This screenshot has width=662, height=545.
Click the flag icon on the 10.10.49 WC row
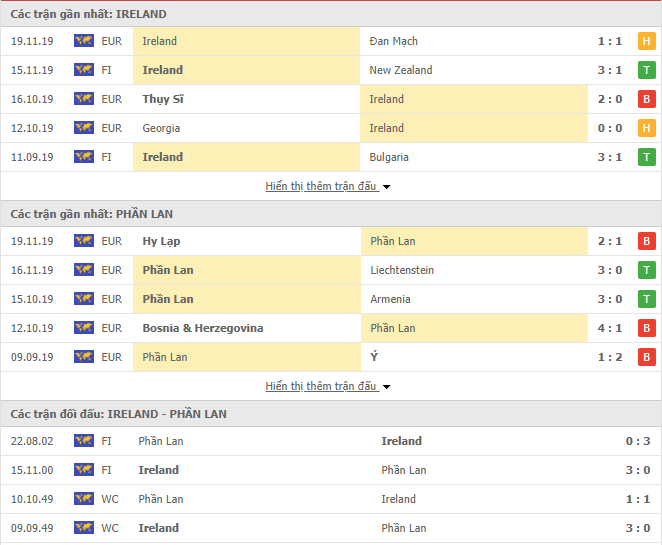pos(84,499)
